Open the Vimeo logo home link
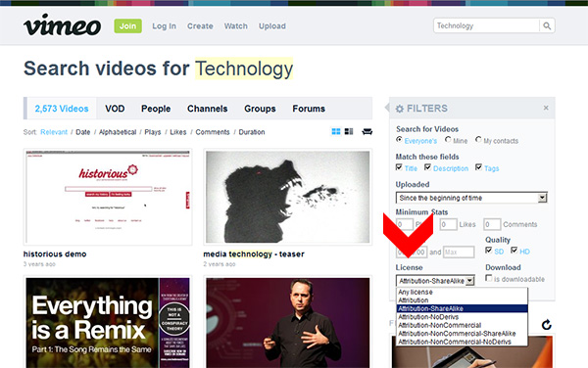The height and width of the screenshot is (368, 588). [62, 25]
